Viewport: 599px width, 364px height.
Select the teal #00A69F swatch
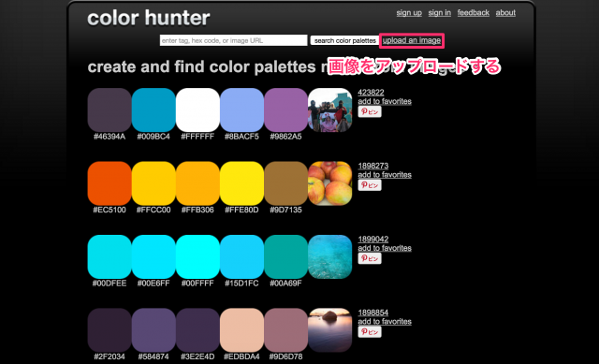tap(285, 256)
